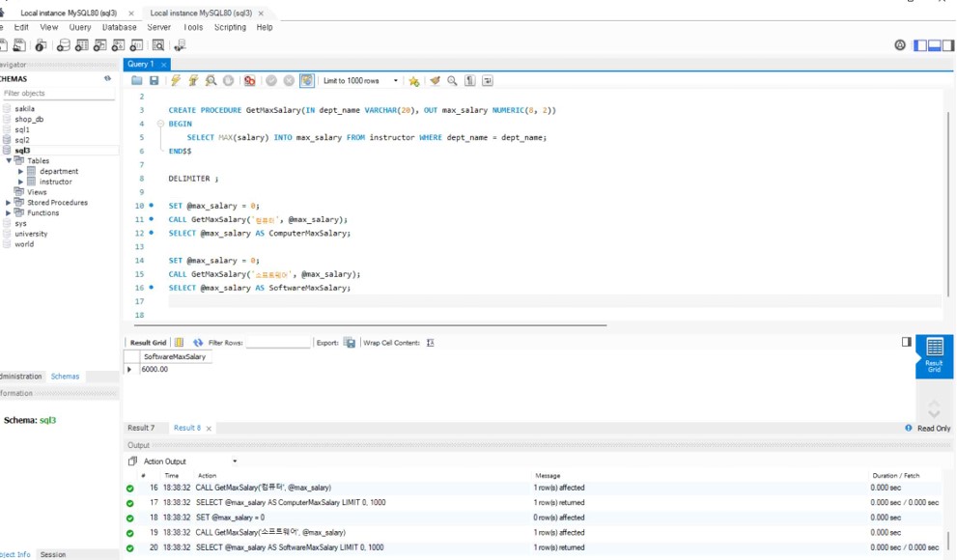Switch to the Schemas tab in navigator
The image size is (957, 560).
point(65,377)
